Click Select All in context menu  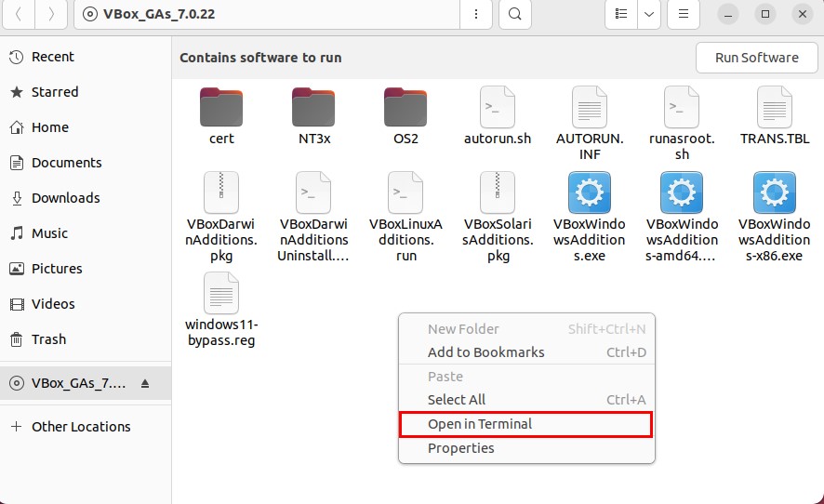pos(457,400)
